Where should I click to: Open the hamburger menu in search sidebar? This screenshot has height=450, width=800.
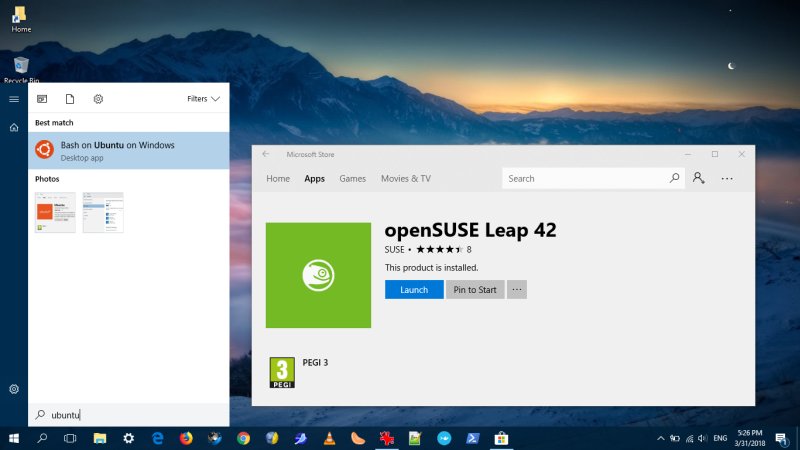click(x=14, y=99)
